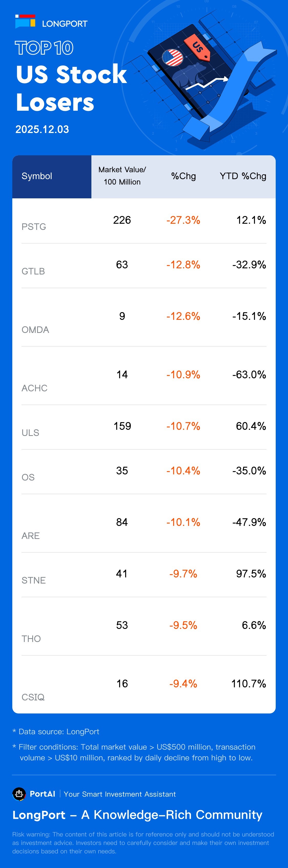Viewport: 288px width, 868px height.
Task: Click CSIQ's 110.7% YTD value
Action: tap(248, 683)
